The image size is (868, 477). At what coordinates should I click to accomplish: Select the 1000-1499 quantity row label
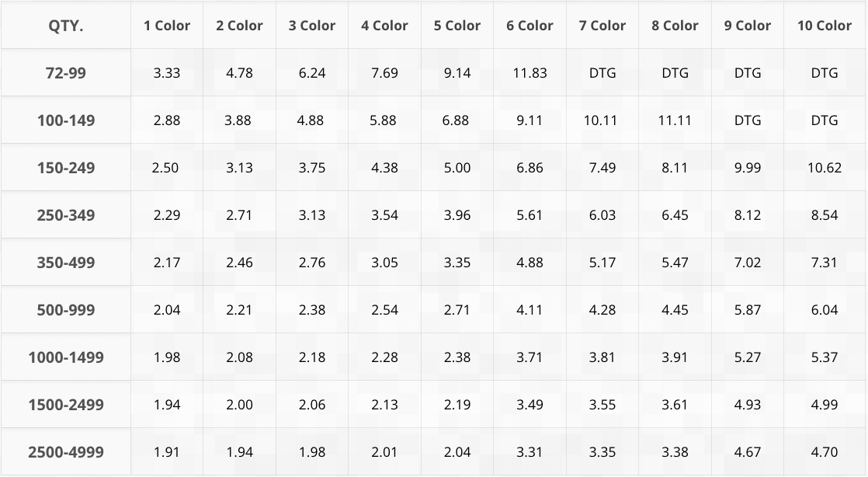pyautogui.click(x=66, y=357)
